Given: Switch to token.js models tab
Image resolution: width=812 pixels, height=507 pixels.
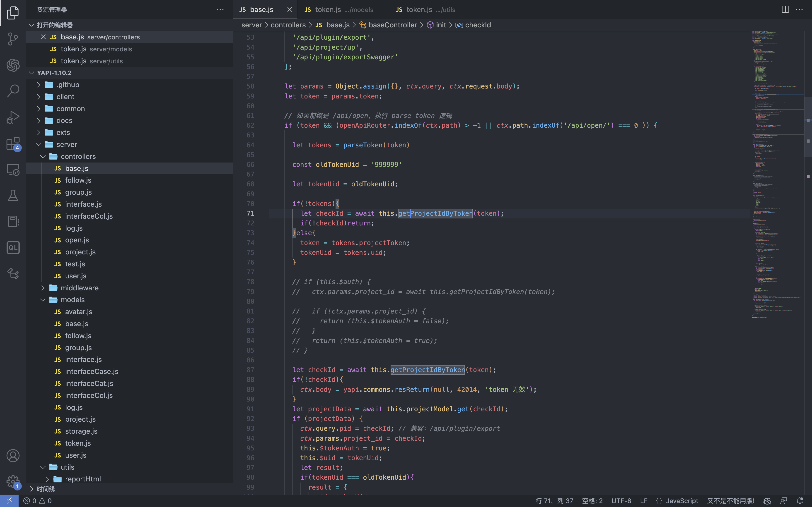Looking at the screenshot, I should [339, 10].
